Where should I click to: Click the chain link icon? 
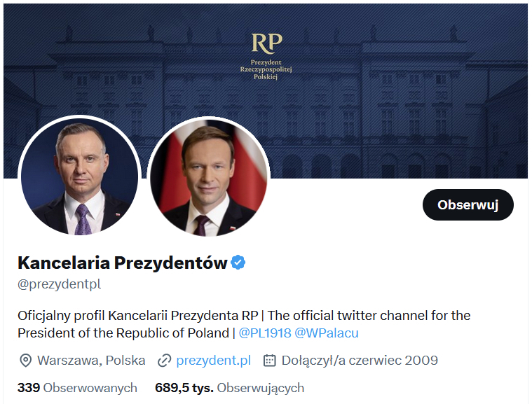pyautogui.click(x=165, y=361)
